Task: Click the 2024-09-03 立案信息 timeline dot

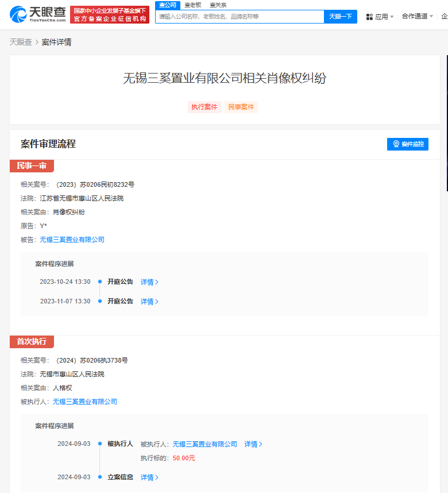Action: 100,477
